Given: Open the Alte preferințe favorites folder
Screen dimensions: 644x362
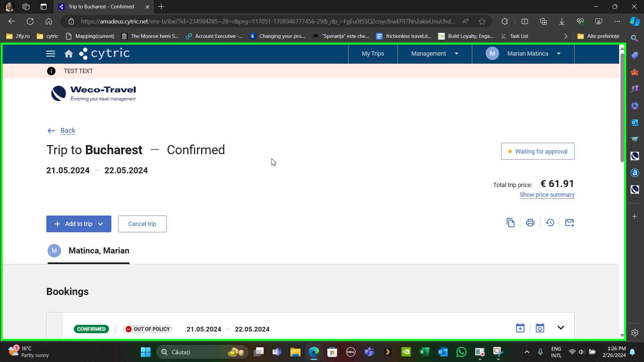Looking at the screenshot, I should click(x=598, y=36).
